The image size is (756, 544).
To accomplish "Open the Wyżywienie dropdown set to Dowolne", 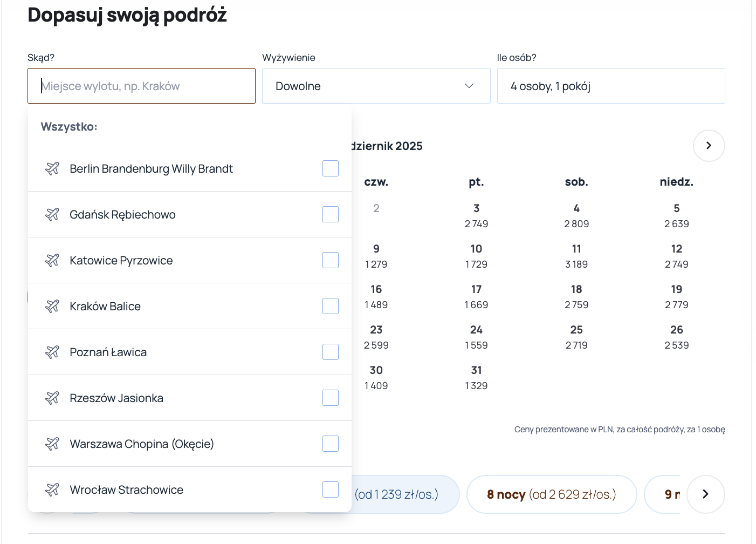I will [x=376, y=86].
